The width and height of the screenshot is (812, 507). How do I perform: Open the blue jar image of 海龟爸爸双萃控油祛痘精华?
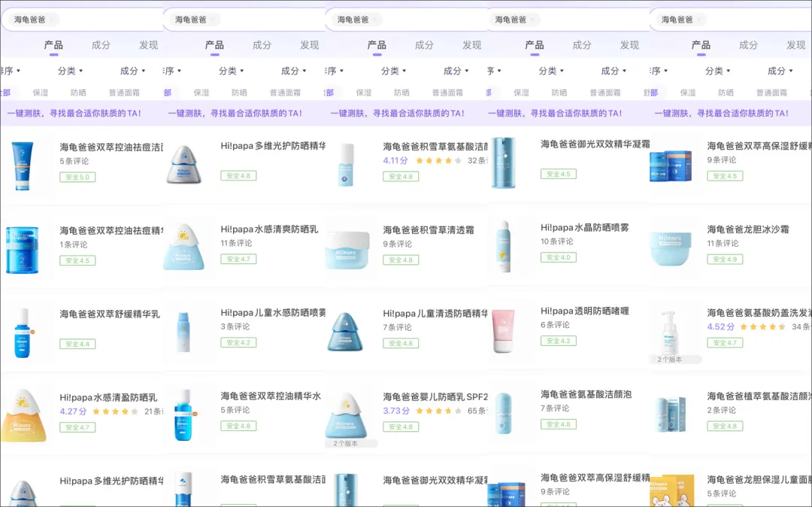23,250
